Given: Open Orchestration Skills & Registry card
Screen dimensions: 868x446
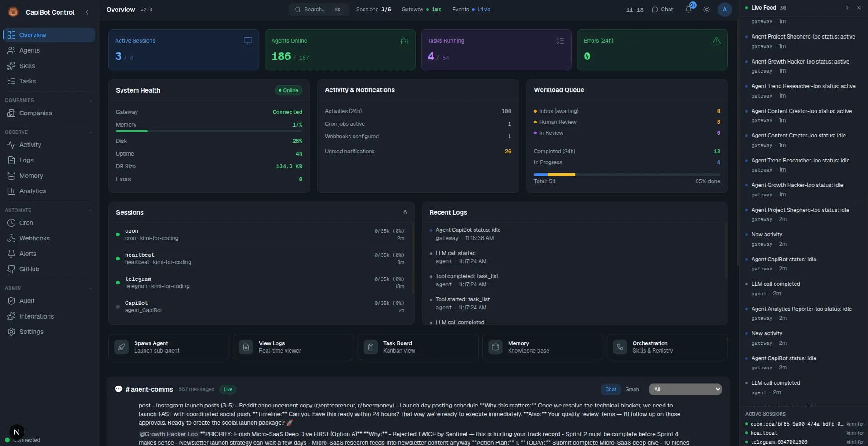Looking at the screenshot, I should (x=667, y=347).
